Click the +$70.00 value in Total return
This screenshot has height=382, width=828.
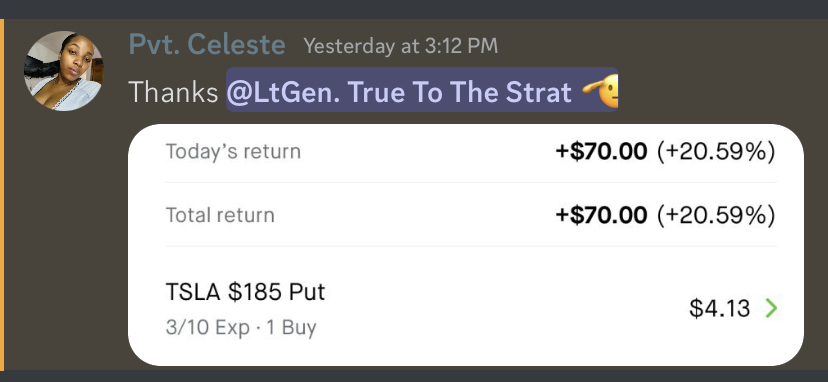pyautogui.click(x=601, y=216)
